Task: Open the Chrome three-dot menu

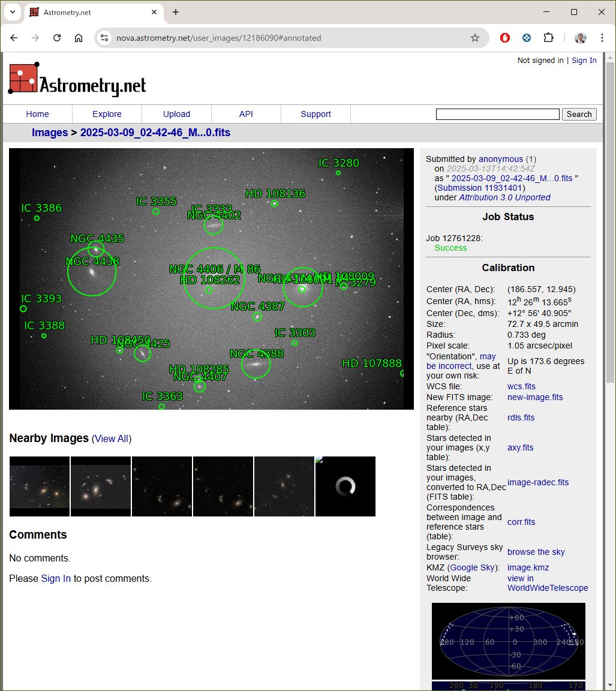Action: click(602, 38)
